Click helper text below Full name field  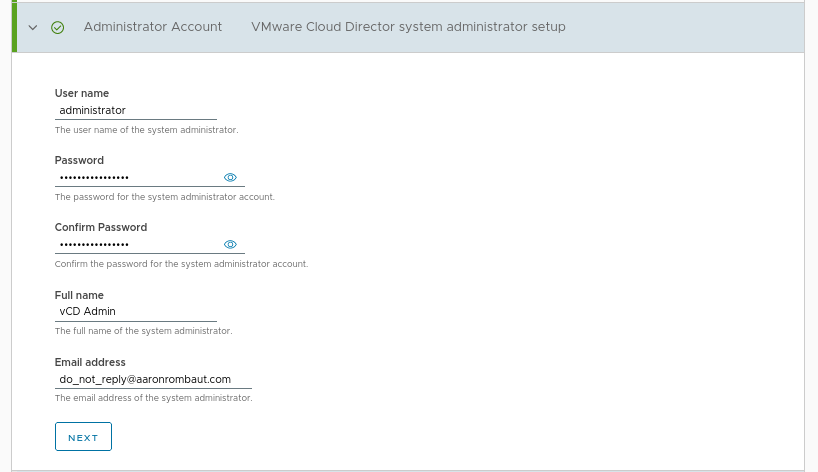(x=143, y=330)
